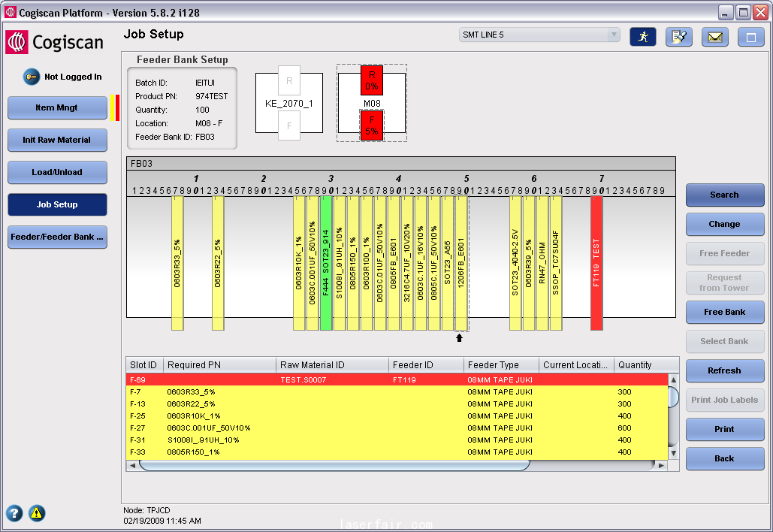Screen dimensions: 773x532
Task: Select green F444 SOT23_914 feeder bar
Action: [x=326, y=263]
